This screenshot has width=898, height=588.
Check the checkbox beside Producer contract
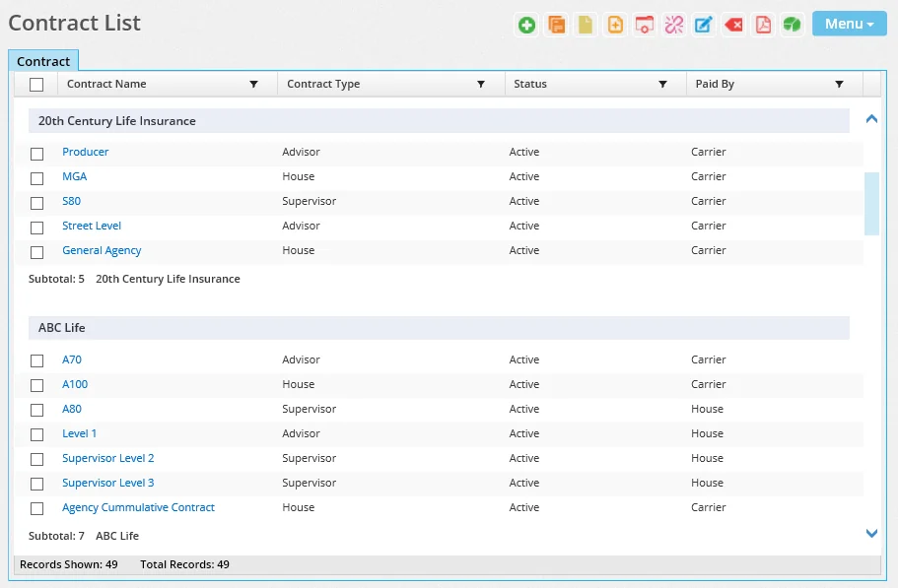[36, 154]
